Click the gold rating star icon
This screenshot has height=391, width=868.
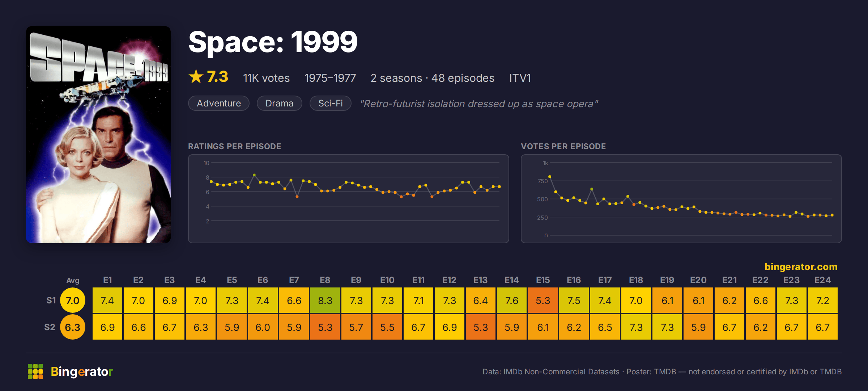tap(196, 76)
